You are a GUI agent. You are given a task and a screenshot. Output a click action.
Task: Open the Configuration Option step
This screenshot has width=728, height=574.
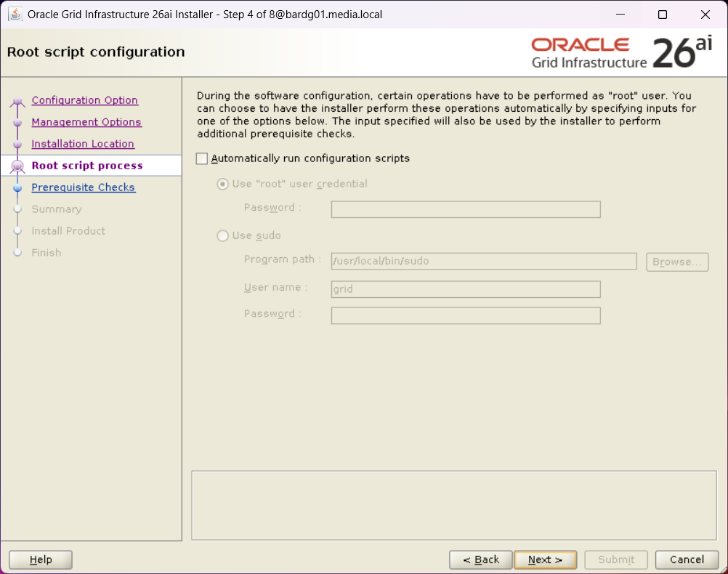pos(84,100)
